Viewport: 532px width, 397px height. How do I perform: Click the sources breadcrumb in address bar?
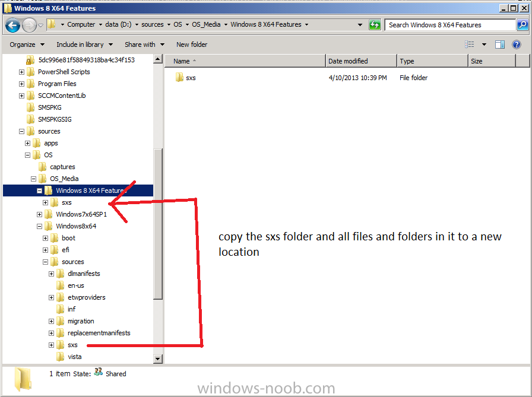[x=153, y=24]
